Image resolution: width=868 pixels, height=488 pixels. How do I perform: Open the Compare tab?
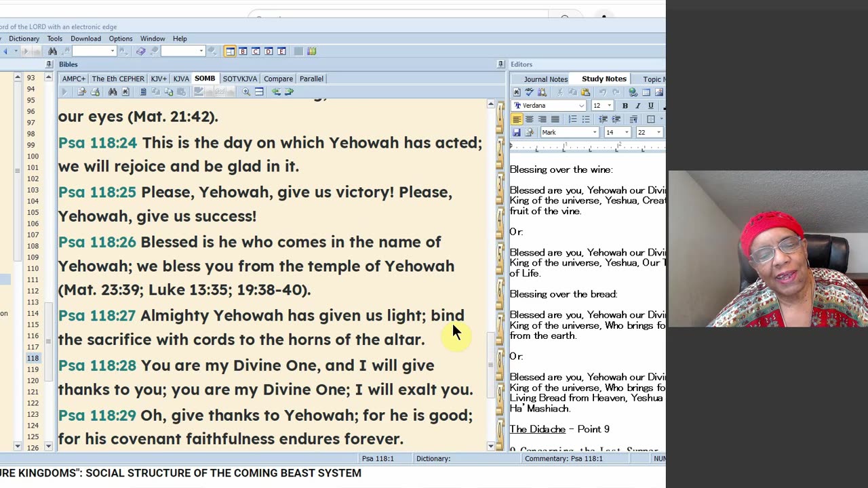[x=278, y=79]
